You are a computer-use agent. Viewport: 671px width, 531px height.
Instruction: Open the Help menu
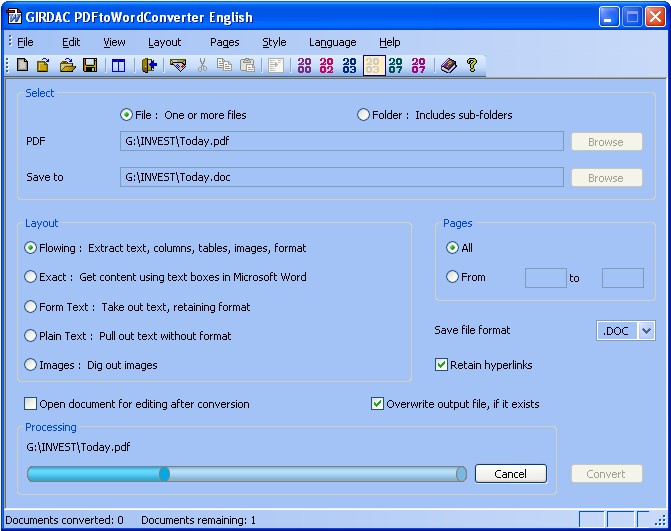pyautogui.click(x=389, y=42)
